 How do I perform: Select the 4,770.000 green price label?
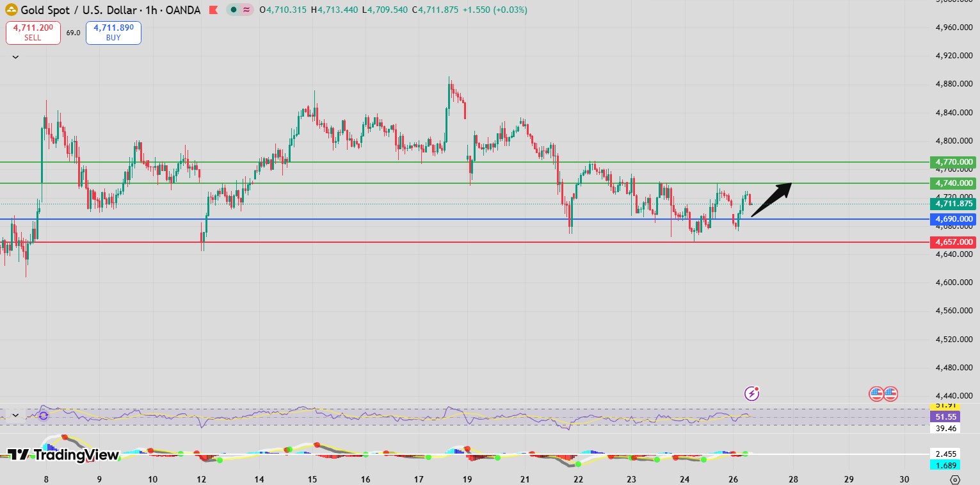(x=953, y=162)
